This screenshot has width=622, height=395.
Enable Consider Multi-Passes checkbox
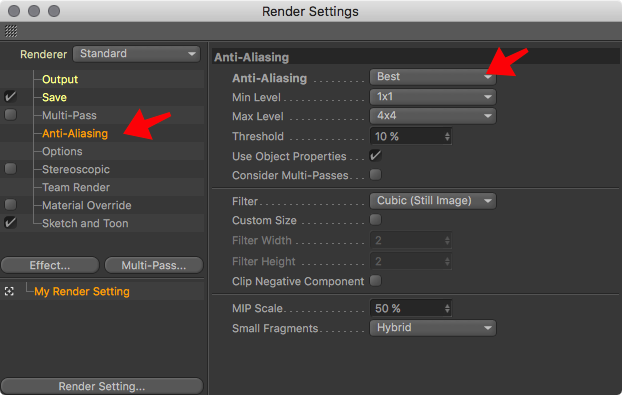tap(375, 174)
